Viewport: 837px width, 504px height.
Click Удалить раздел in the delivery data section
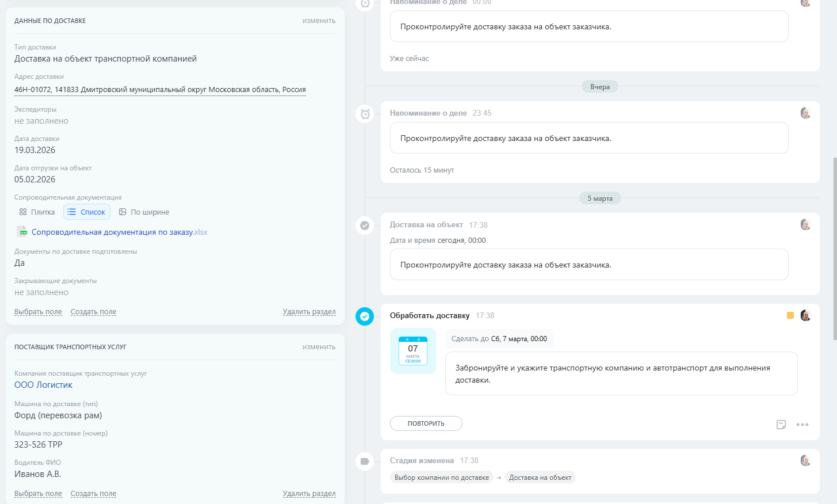[309, 312]
